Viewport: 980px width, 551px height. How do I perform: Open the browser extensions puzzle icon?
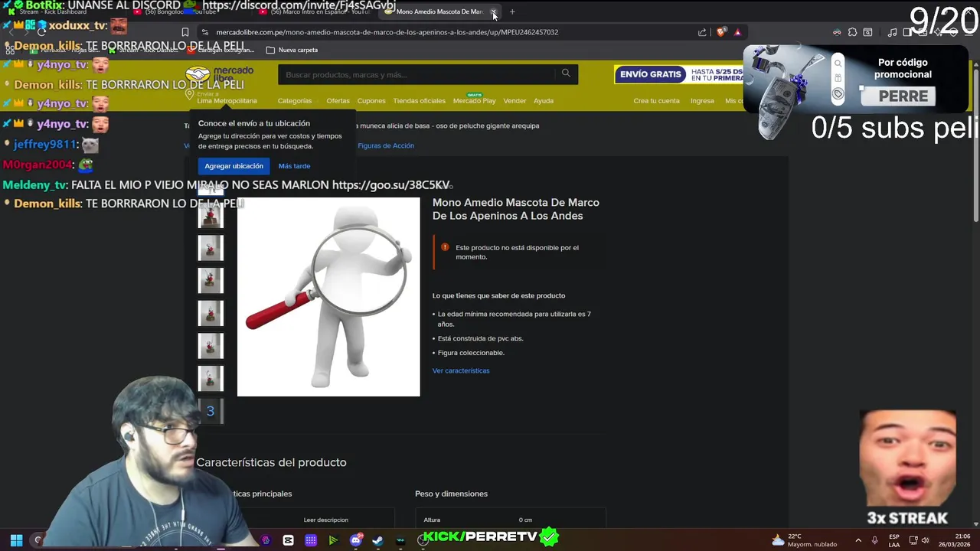(852, 32)
